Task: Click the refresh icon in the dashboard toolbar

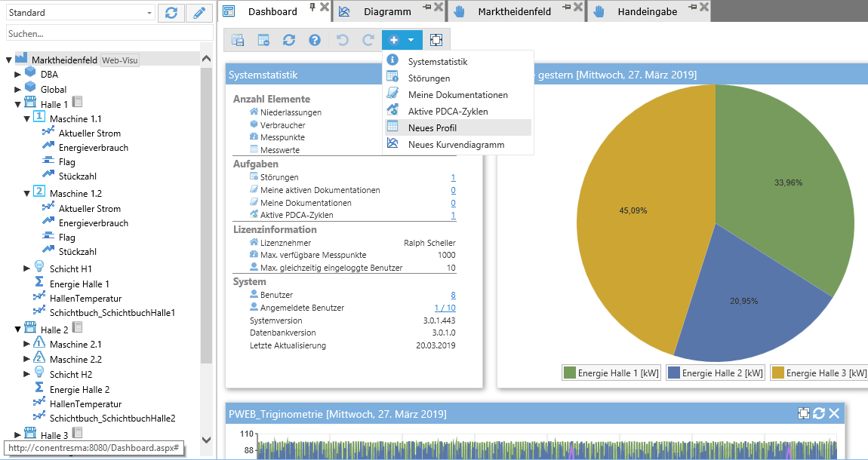Action: [289, 40]
